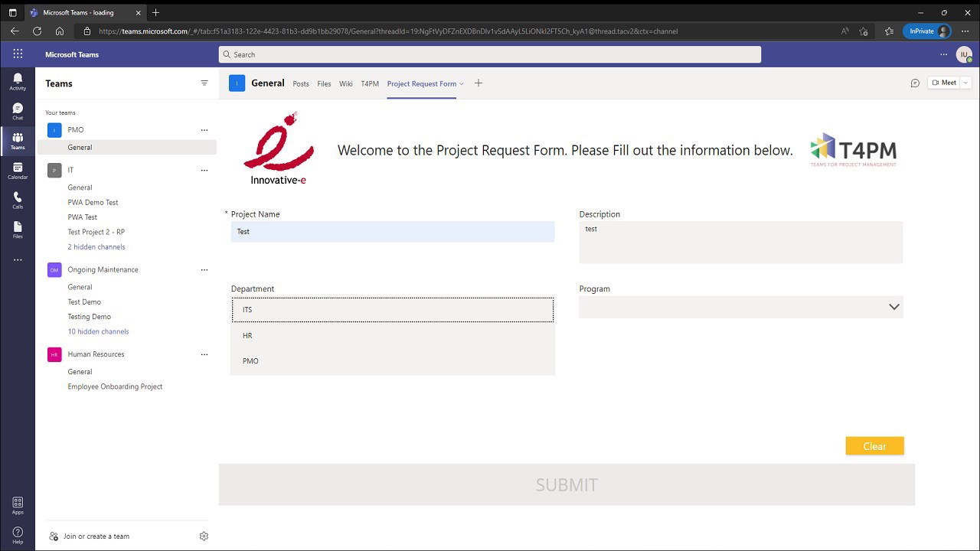Select ITS in Department list

(x=393, y=310)
